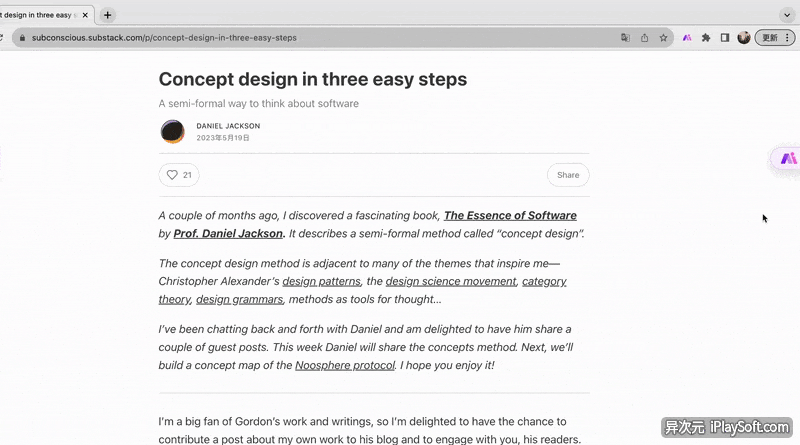This screenshot has height=445, width=800.
Task: Click the subtitle A semi-formal way to think about software
Action: coord(259,104)
